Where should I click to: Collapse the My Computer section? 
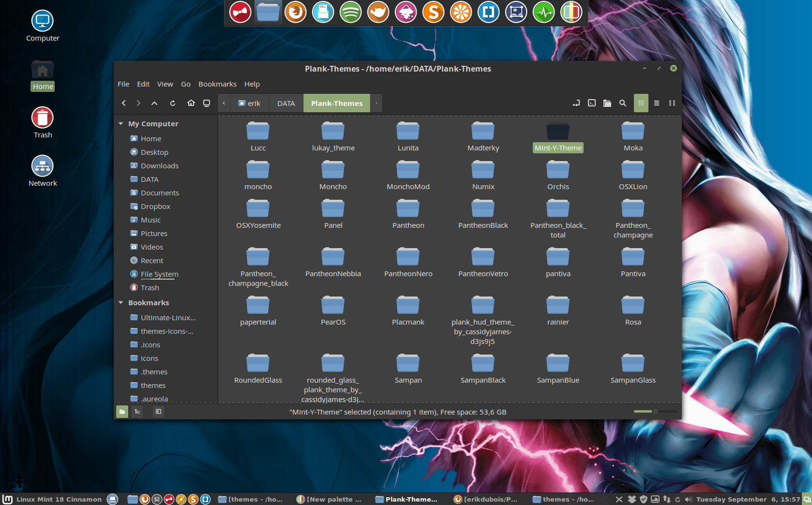(121, 124)
